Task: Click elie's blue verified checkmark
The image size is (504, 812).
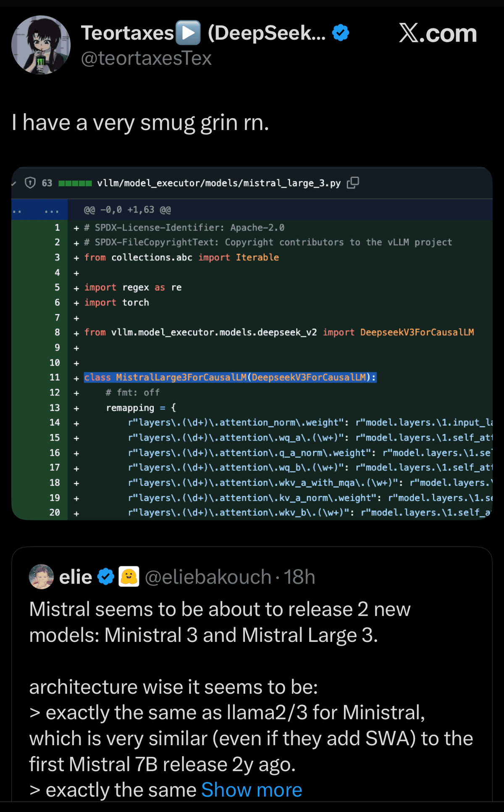Action: pyautogui.click(x=106, y=577)
